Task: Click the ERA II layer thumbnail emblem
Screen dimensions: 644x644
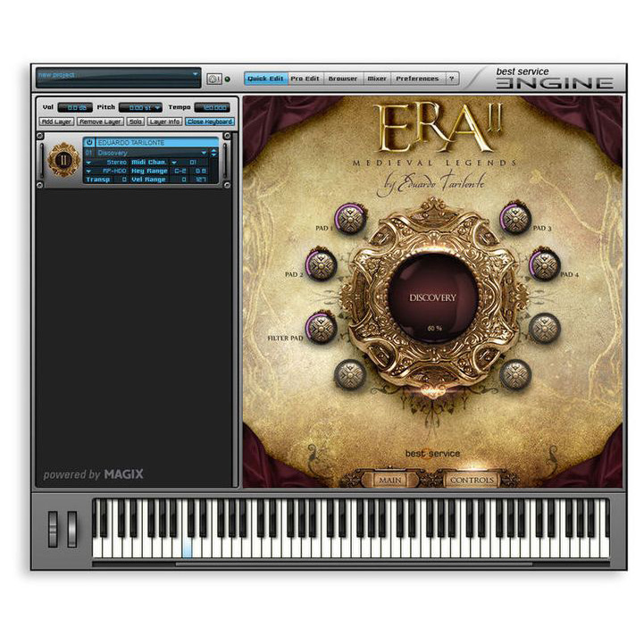Action: pyautogui.click(x=63, y=160)
